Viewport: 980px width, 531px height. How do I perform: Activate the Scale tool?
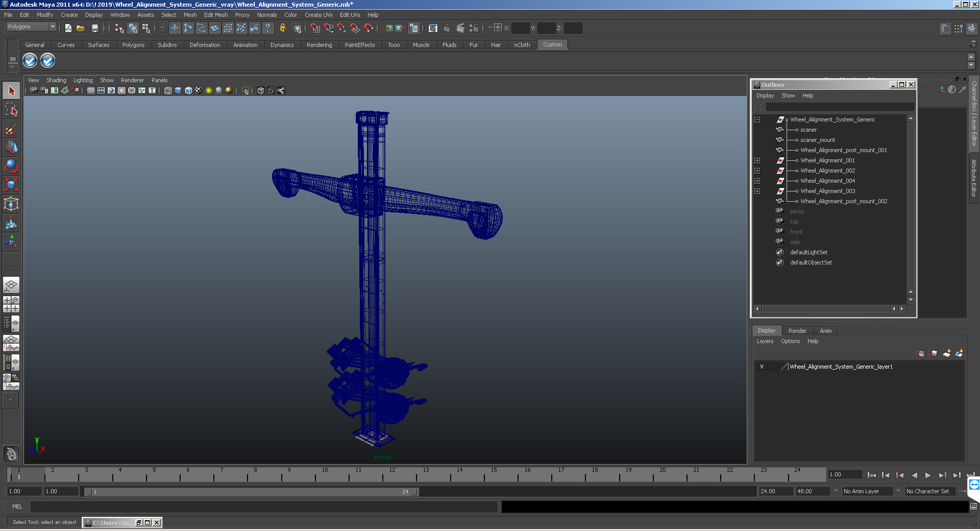pos(11,184)
